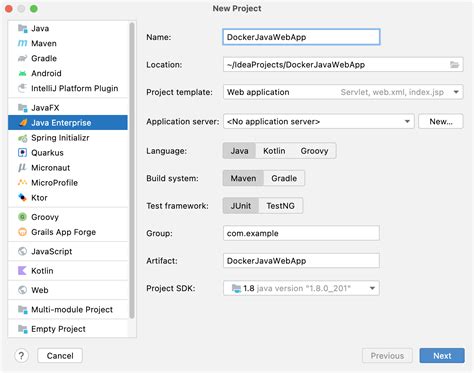Focus the Location input field
The width and height of the screenshot is (474, 373).
tap(343, 65)
